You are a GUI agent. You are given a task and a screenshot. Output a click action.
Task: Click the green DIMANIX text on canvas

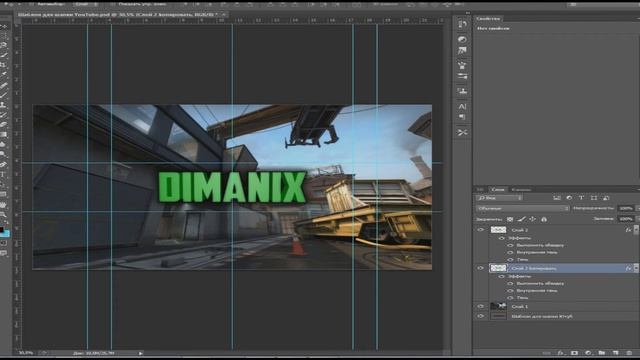point(232,187)
